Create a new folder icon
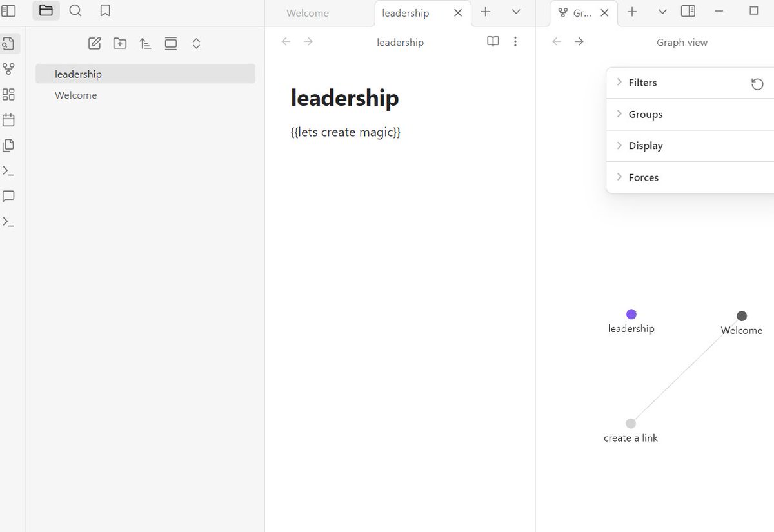The image size is (774, 532). point(120,44)
